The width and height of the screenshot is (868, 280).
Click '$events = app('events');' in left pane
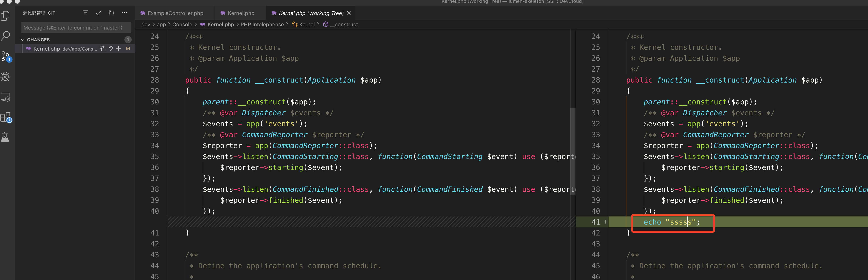click(255, 124)
